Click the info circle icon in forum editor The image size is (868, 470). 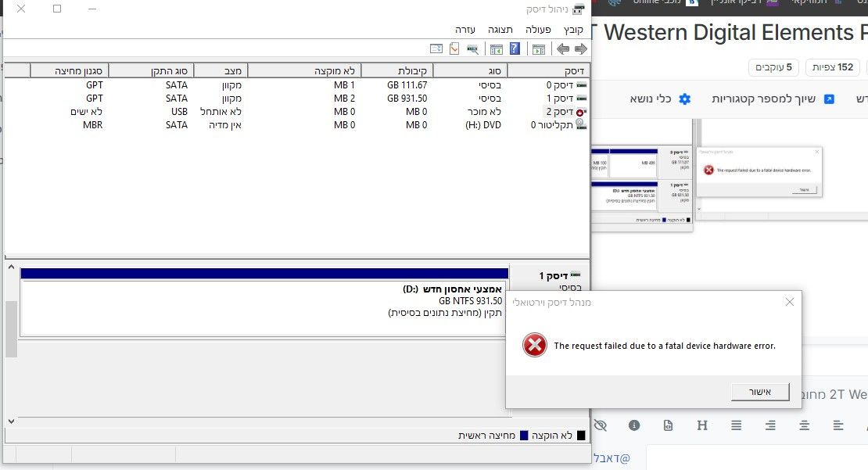[x=634, y=425]
